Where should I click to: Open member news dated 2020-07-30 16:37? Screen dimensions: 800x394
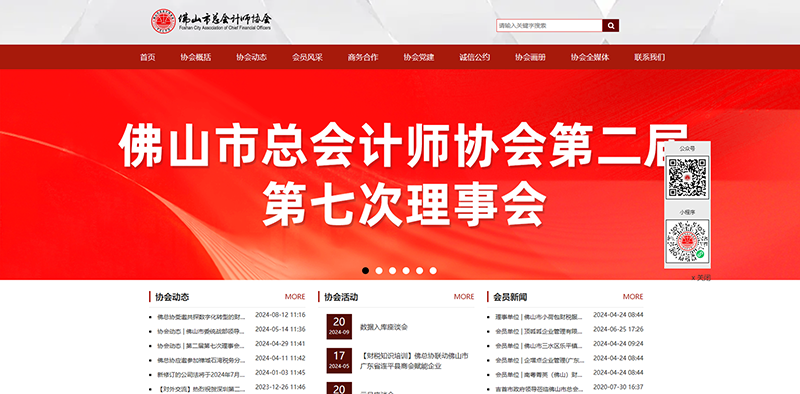click(x=539, y=389)
